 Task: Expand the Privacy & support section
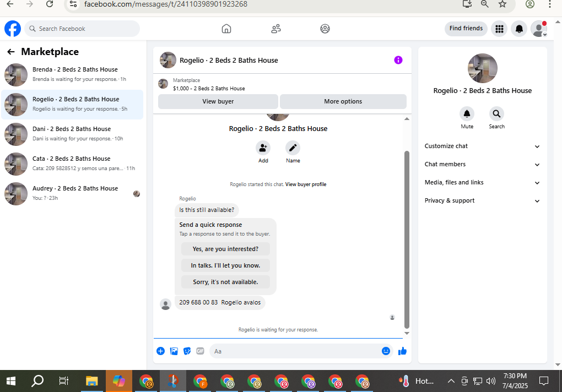click(x=482, y=201)
